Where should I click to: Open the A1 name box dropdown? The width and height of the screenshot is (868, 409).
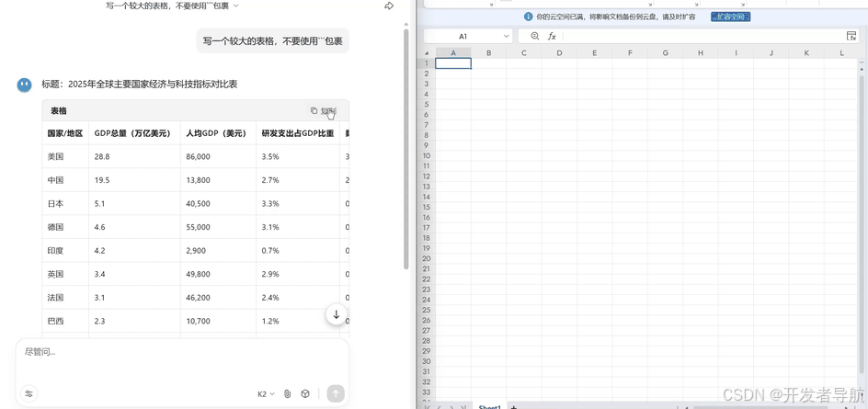(x=506, y=36)
